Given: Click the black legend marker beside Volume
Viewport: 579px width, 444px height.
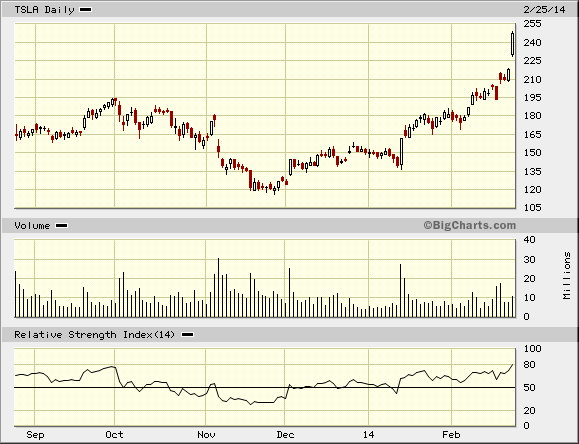Looking at the screenshot, I should 61,225.
